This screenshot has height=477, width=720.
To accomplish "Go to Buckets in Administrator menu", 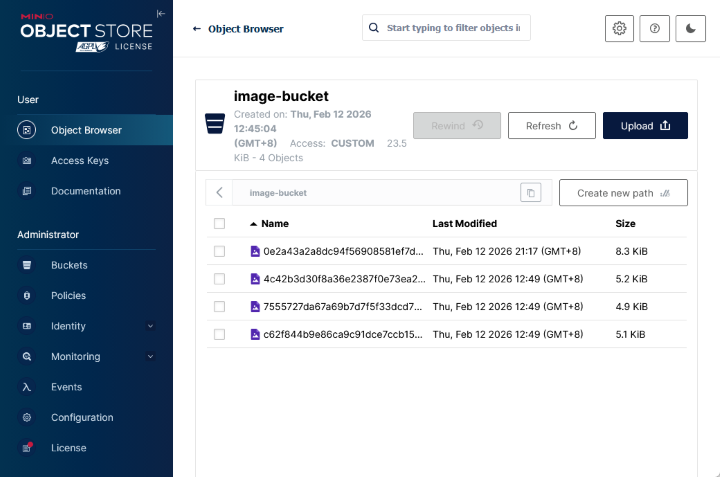I will pos(69,265).
